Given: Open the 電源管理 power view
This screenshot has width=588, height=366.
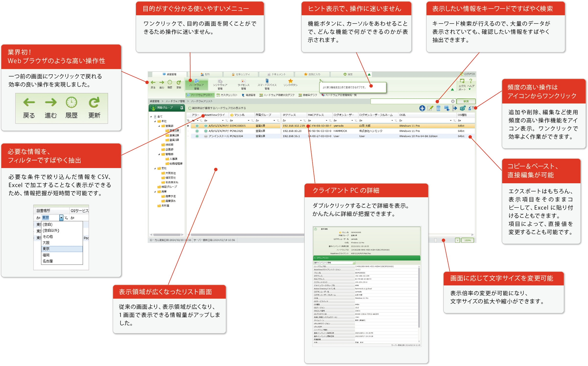Looking at the screenshot, I should tap(248, 95).
